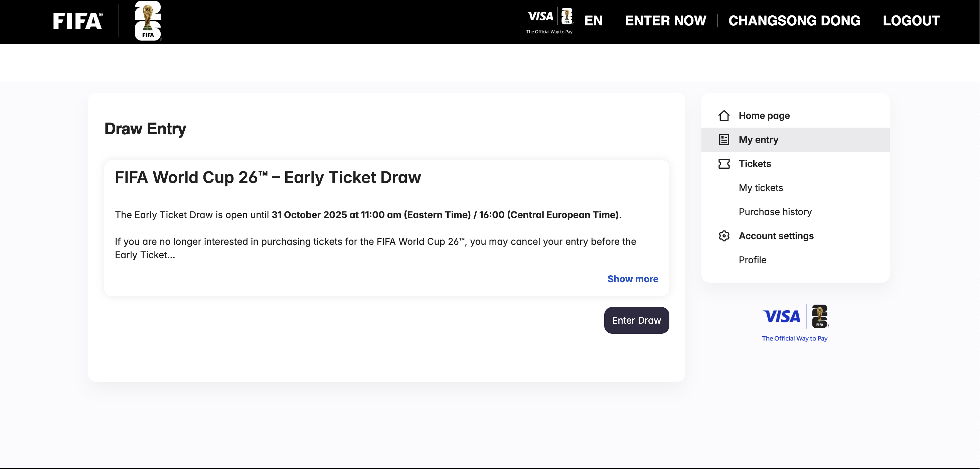Open the EN language selector
This screenshot has width=980, height=469.
(594, 20)
